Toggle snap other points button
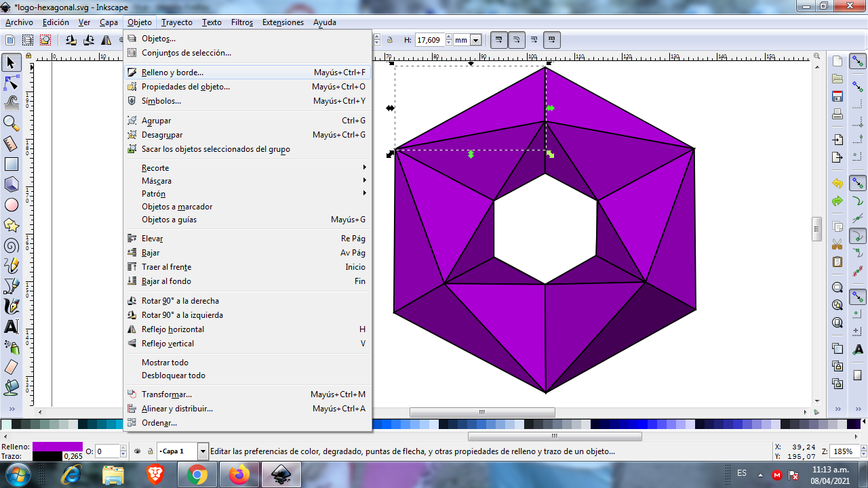Viewport: 868px width, 488px height. tap(858, 297)
